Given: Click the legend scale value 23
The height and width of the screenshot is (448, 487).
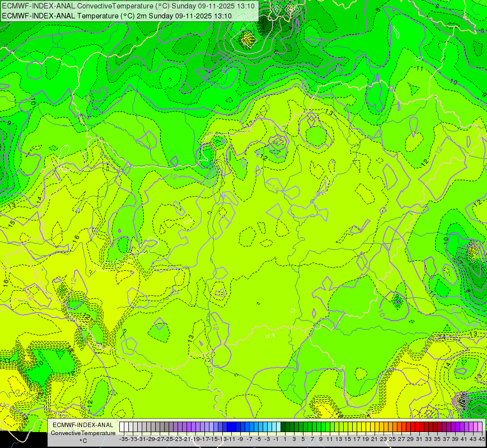Looking at the screenshot, I should coord(384,439).
